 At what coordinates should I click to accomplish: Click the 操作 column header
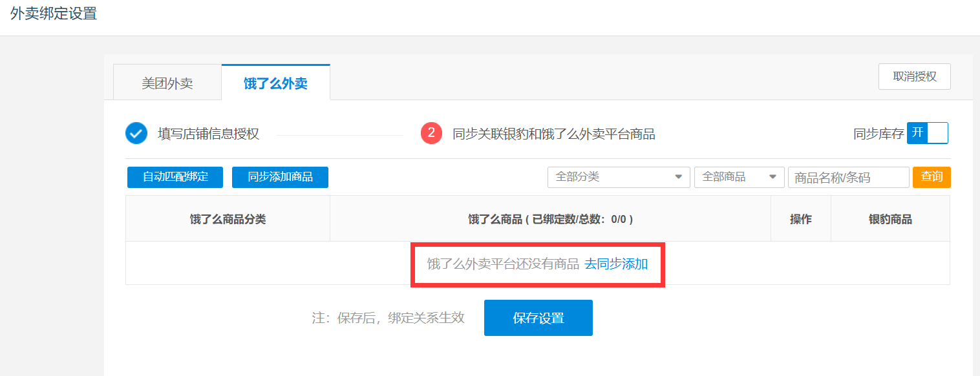point(800,219)
